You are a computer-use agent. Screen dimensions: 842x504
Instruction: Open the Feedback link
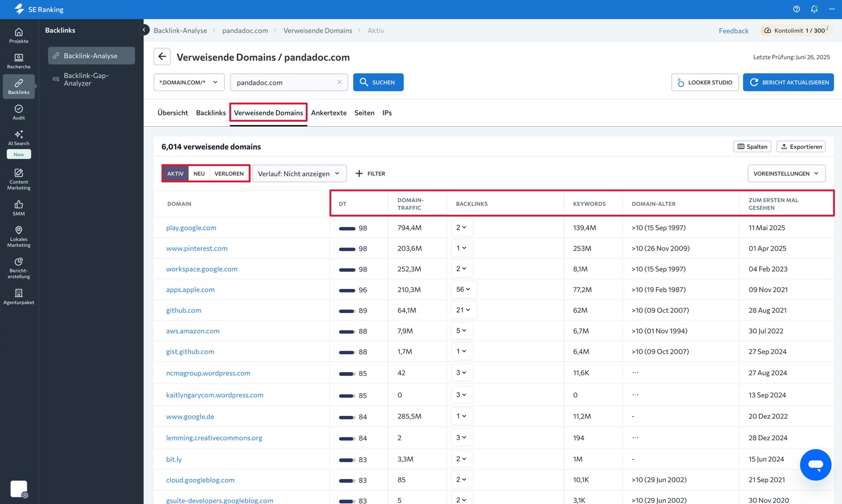click(733, 31)
